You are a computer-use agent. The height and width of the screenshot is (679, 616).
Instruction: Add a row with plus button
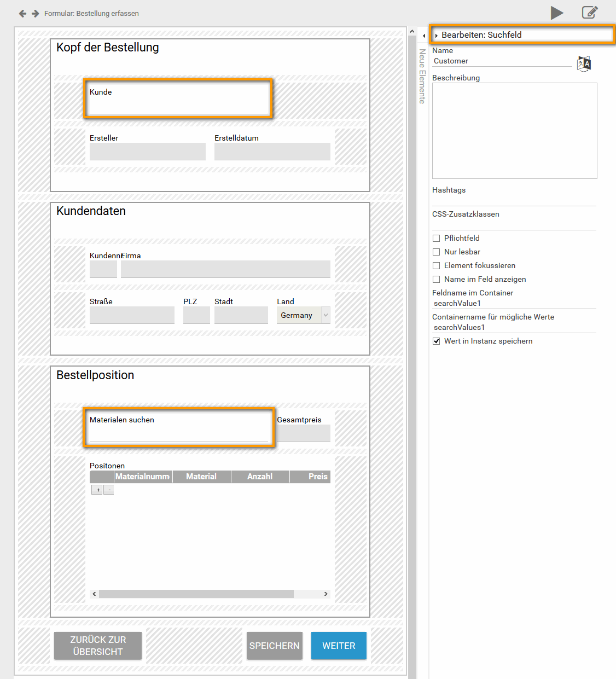point(97,490)
